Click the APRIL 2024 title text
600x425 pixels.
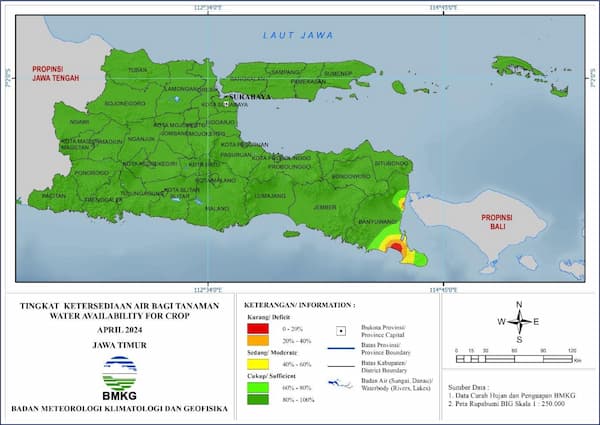click(x=119, y=330)
